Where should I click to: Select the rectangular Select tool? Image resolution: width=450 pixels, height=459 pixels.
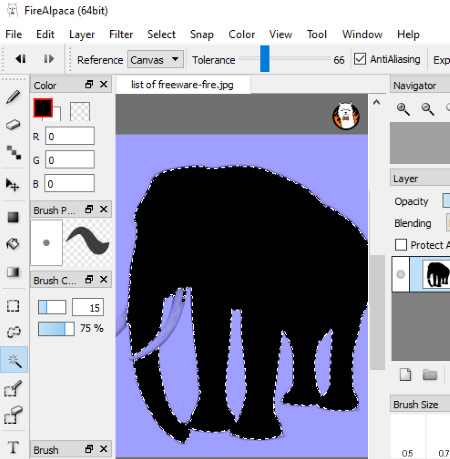point(13,306)
